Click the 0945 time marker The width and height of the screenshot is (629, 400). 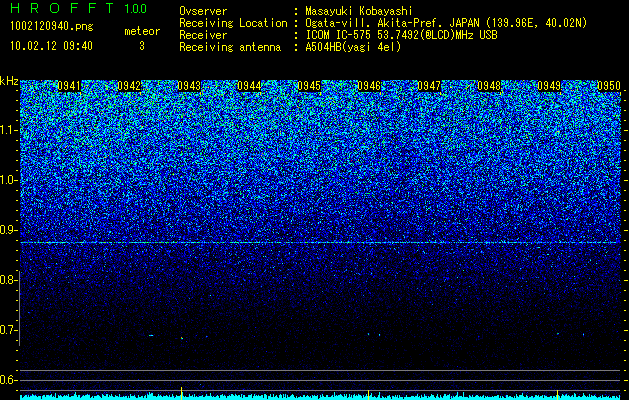point(309,86)
